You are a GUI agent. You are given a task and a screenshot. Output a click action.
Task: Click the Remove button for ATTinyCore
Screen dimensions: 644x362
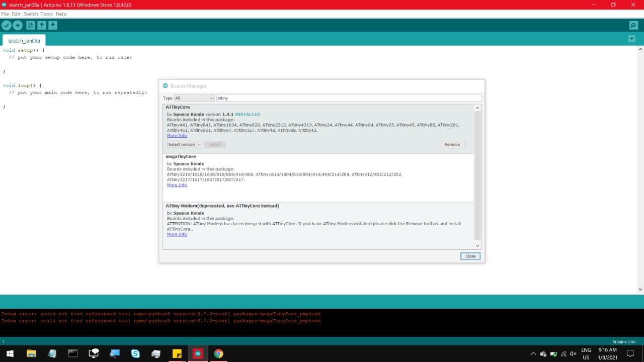pos(452,144)
